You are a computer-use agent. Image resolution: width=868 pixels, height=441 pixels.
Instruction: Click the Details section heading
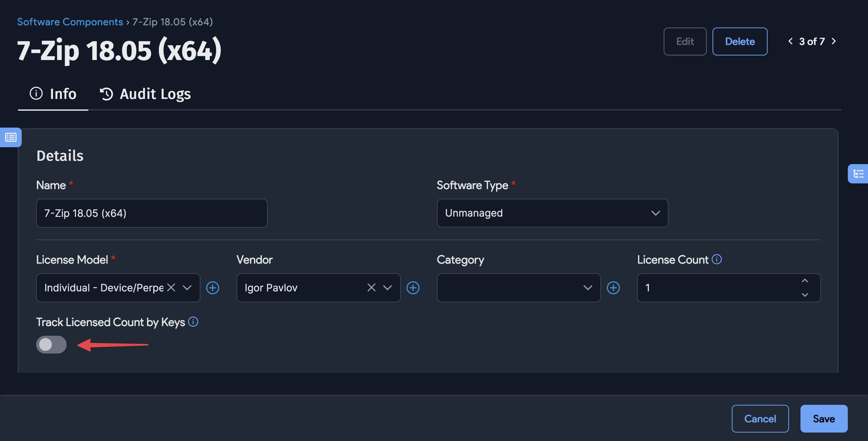[60, 155]
